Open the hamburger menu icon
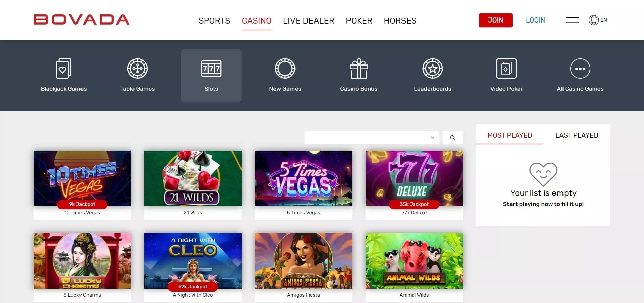Viewport: 644px width, 303px height. [x=572, y=20]
